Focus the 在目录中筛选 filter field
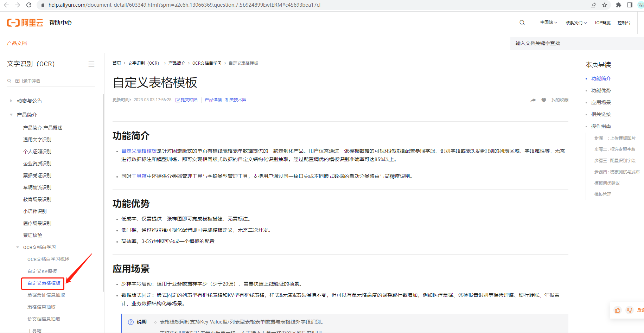The width and height of the screenshot is (644, 333). [51, 81]
